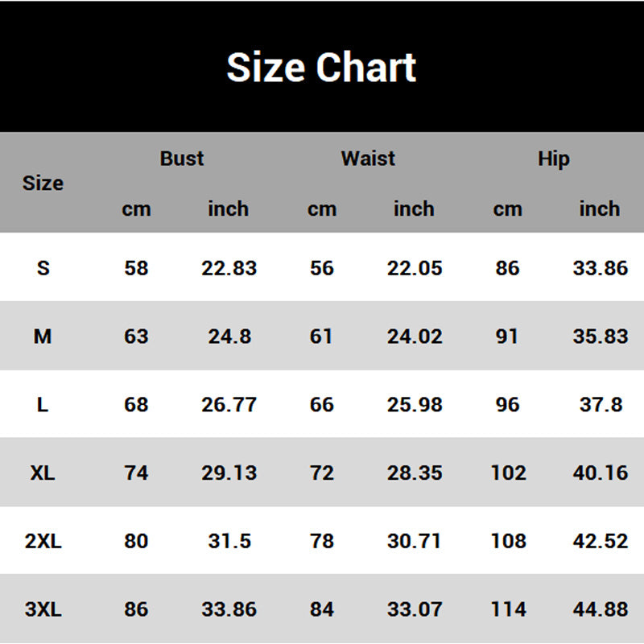The width and height of the screenshot is (644, 644).
Task: Select the L size row label
Action: click(x=43, y=405)
